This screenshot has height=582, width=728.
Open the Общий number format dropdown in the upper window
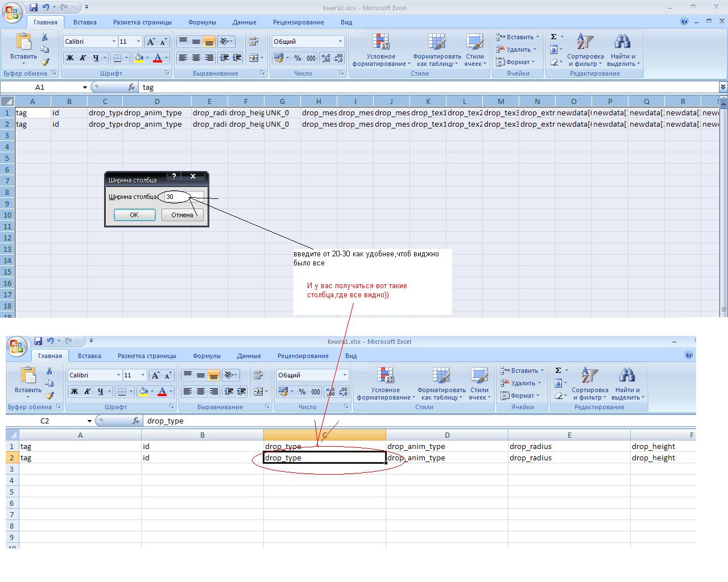(x=340, y=41)
